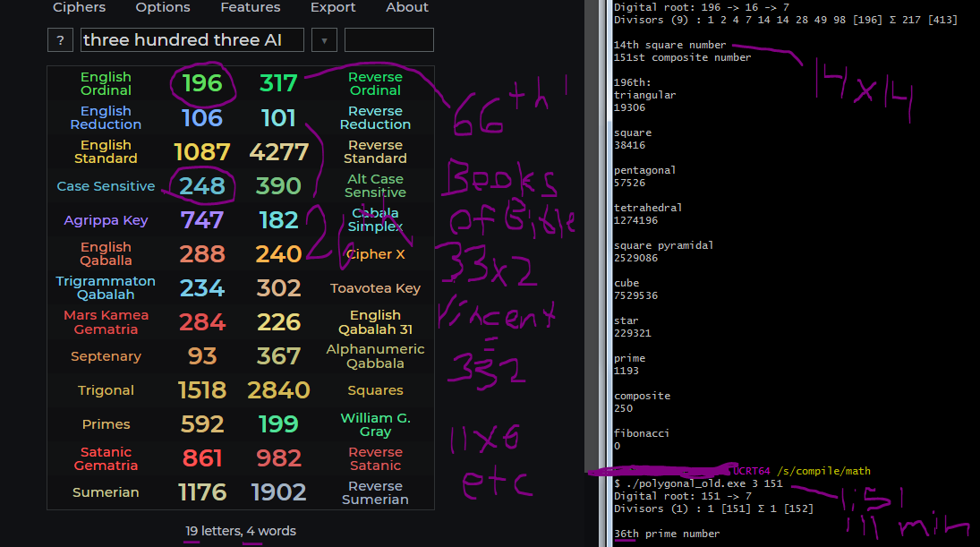Select the Reverse Standard cipher label

tap(375, 152)
